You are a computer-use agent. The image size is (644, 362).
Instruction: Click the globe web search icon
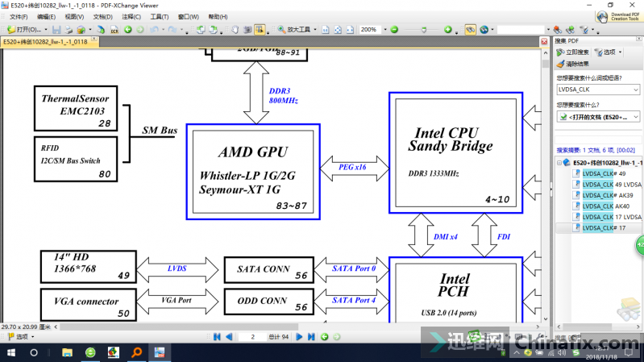click(x=484, y=30)
